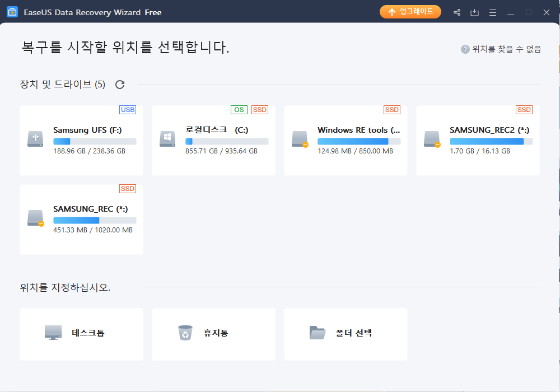
Task: Click the Windows RE tools disk icon
Action: 300,139
